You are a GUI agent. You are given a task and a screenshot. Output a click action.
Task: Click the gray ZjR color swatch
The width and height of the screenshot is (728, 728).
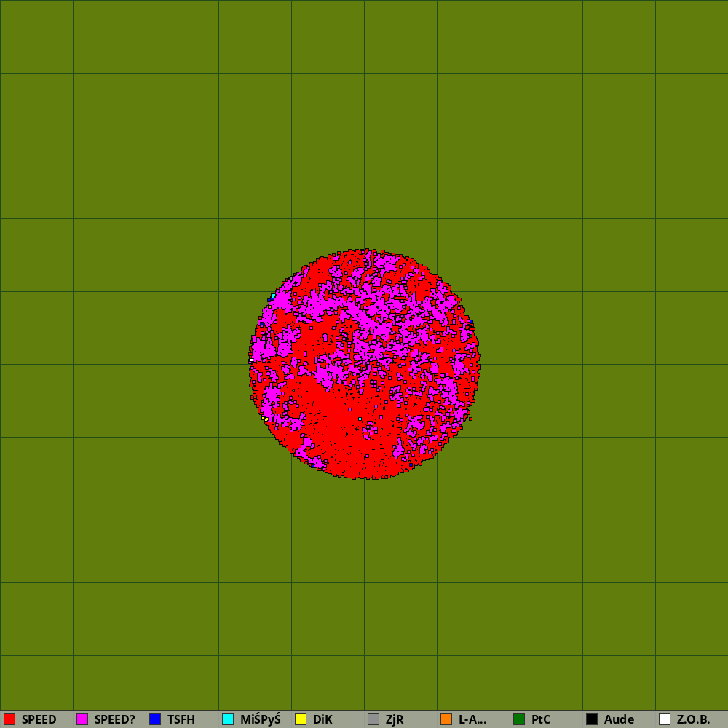373,719
